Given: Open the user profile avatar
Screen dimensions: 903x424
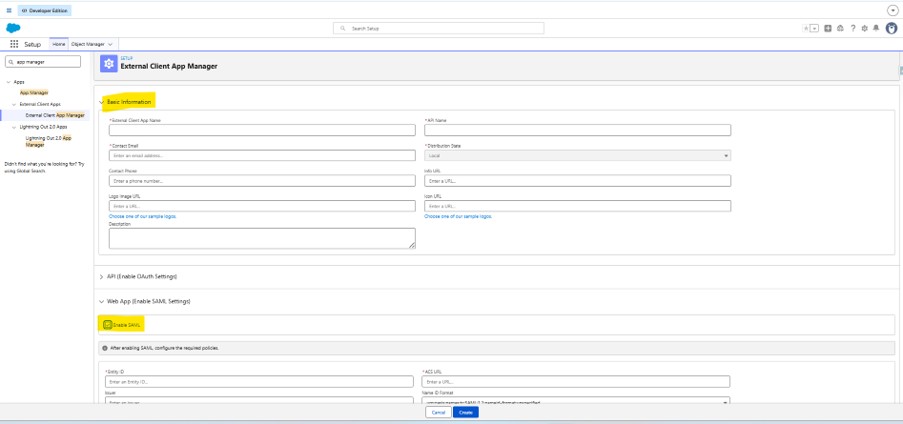Looking at the screenshot, I should tap(891, 28).
